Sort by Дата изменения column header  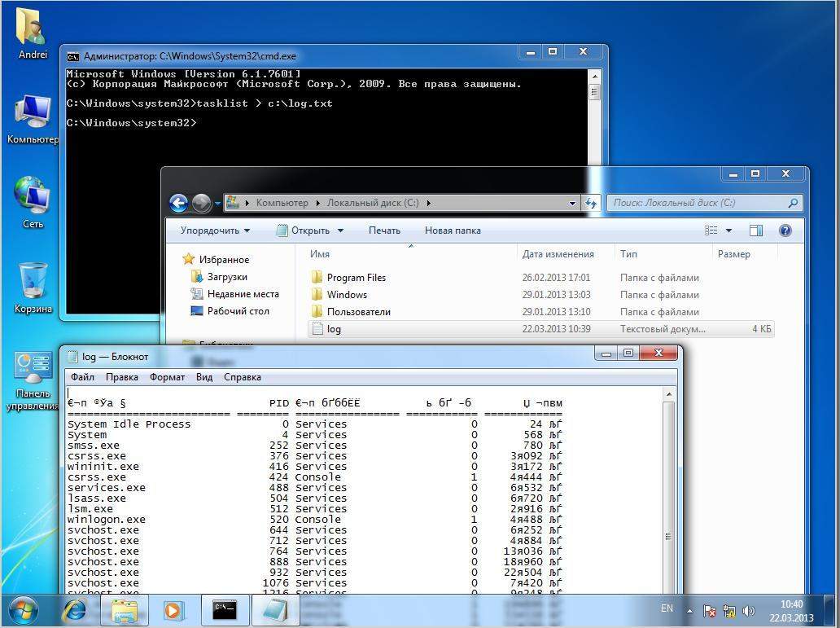click(558, 254)
